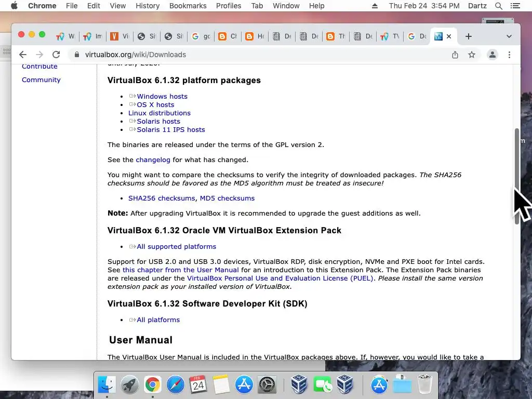
Task: Open the Contribute sidebar link
Action: 39,66
